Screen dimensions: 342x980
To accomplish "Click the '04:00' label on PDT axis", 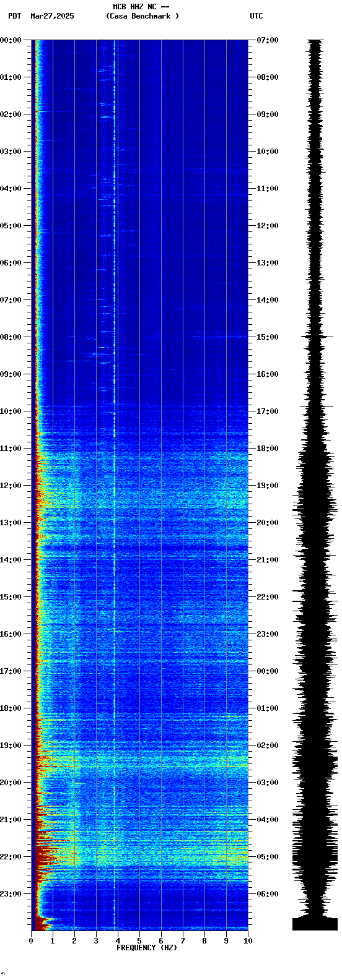I will [x=11, y=189].
